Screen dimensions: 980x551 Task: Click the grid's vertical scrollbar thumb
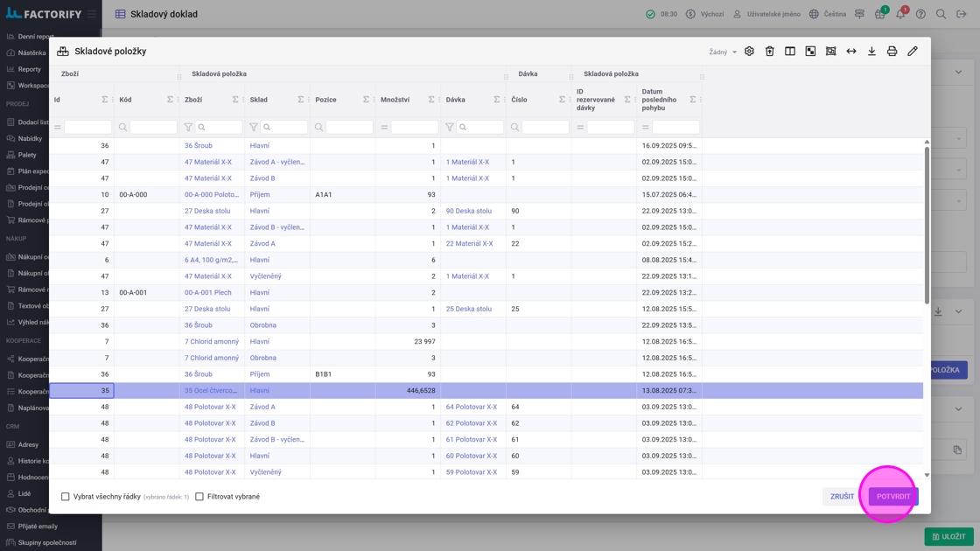coord(927,223)
